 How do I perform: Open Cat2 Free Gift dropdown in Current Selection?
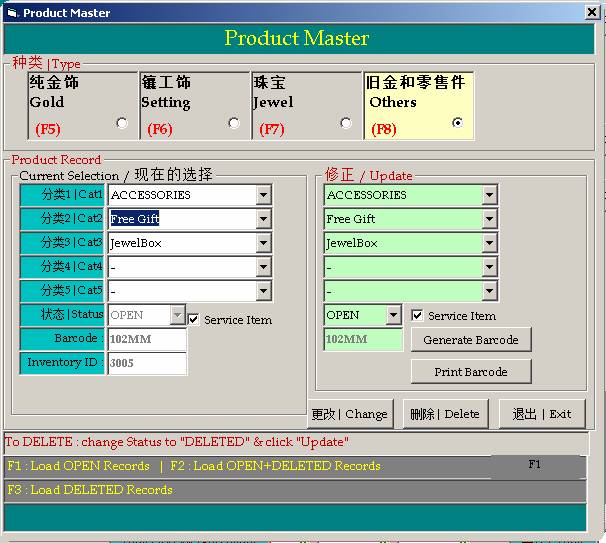point(263,219)
